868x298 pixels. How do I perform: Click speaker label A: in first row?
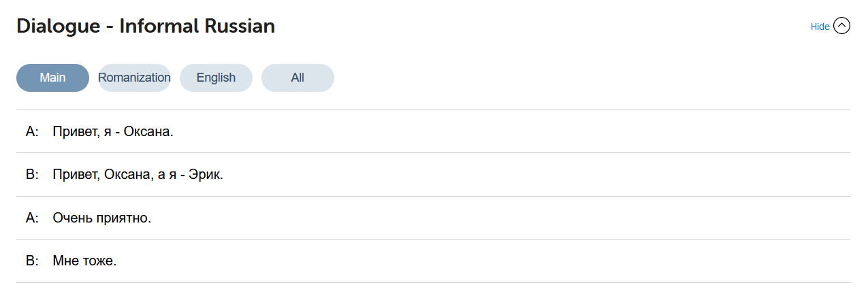32,131
